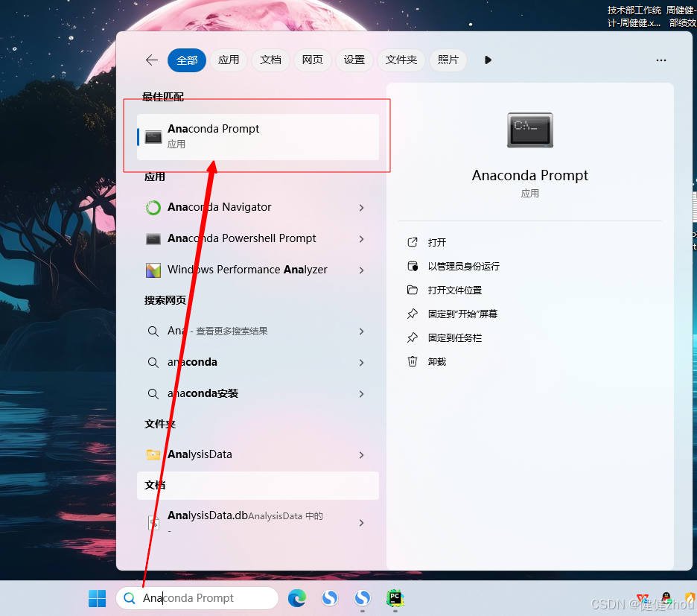
Task: Expand Anaconda Powershell Prompt chevron
Action: click(x=361, y=239)
